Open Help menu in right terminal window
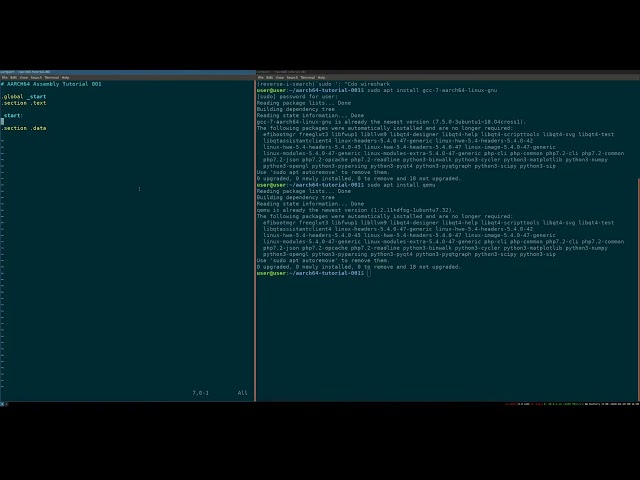640x480 pixels. tap(321, 77)
